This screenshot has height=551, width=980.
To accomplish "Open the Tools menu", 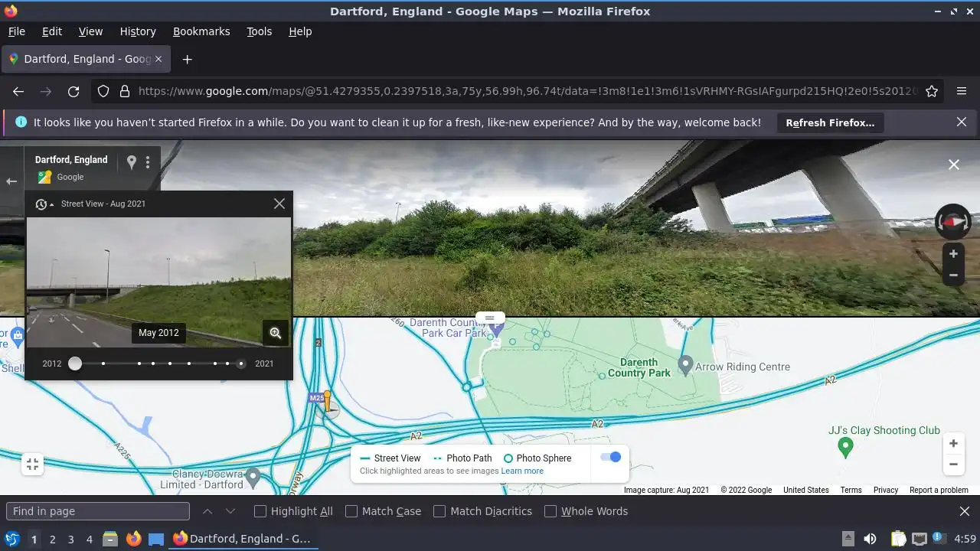I will click(260, 31).
